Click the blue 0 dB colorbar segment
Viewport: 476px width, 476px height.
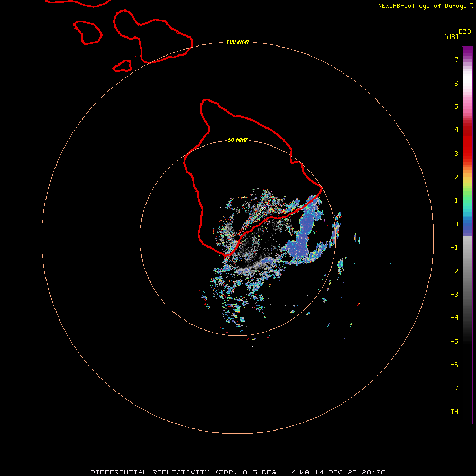(467, 225)
